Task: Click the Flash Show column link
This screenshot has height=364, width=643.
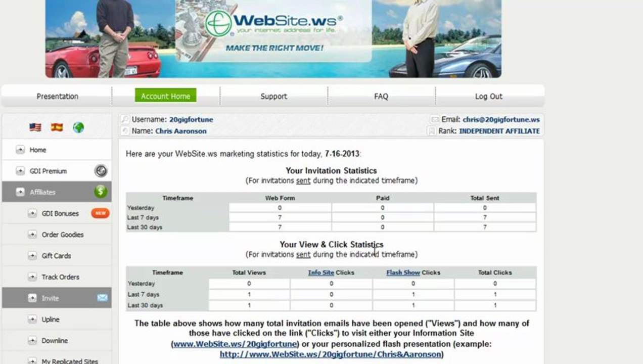Action: 403,272
